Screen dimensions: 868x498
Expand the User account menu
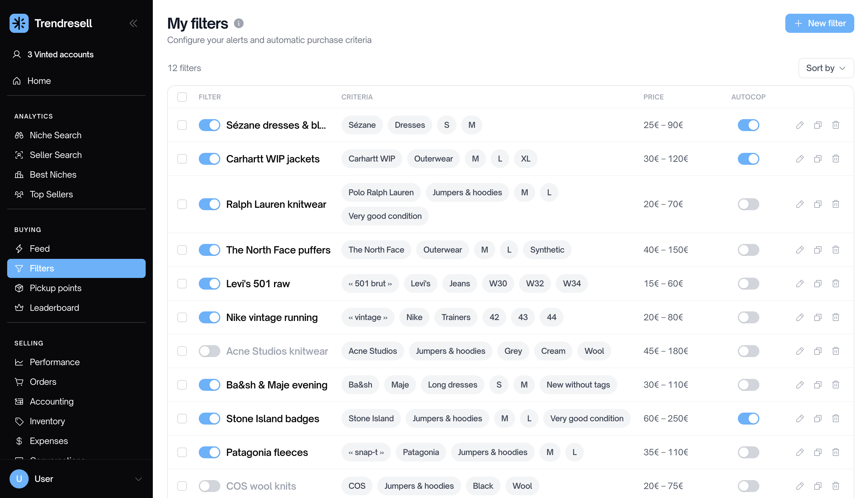click(x=76, y=479)
